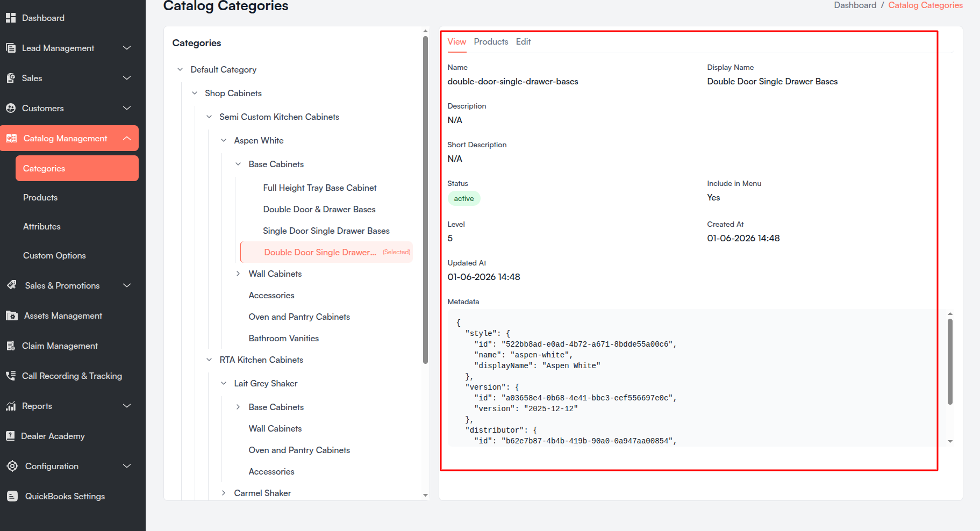Screen dimensions: 980x531
Task: Expand the Carmel Shaker tree node
Action: tap(224, 493)
